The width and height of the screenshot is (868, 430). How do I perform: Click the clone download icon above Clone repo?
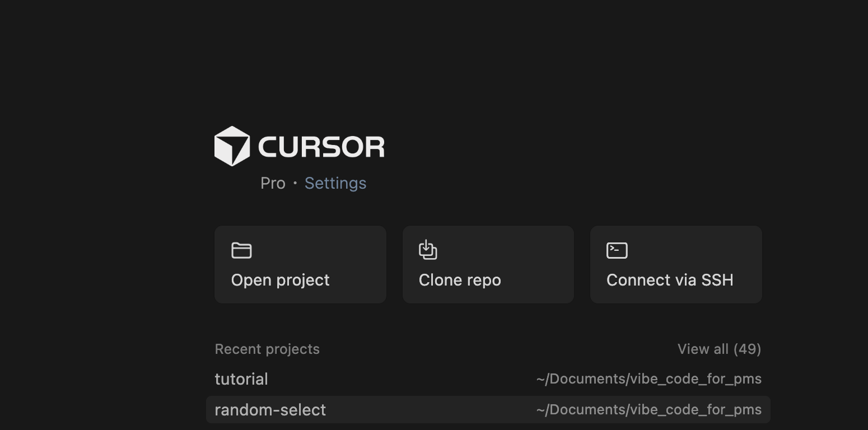point(428,250)
